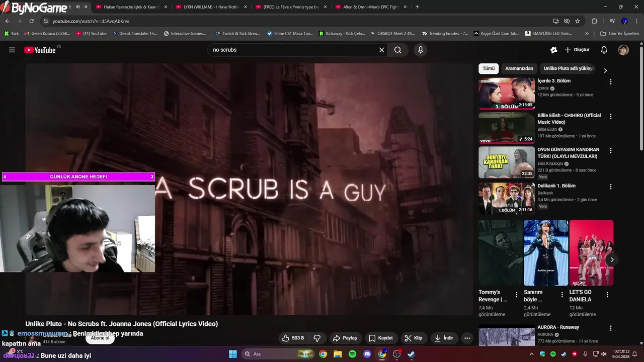Dislike the video
The height and width of the screenshot is (362, 644).
(317, 338)
